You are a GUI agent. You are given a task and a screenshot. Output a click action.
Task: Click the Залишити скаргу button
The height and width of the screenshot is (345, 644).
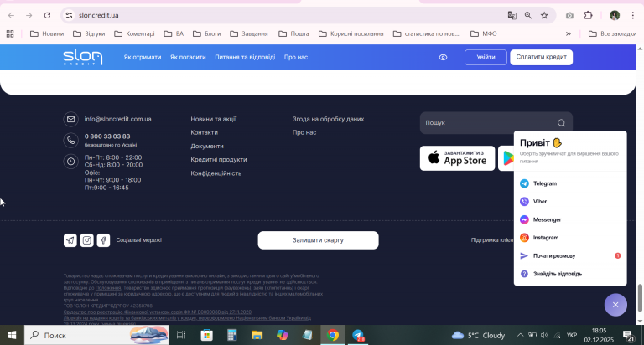click(318, 240)
